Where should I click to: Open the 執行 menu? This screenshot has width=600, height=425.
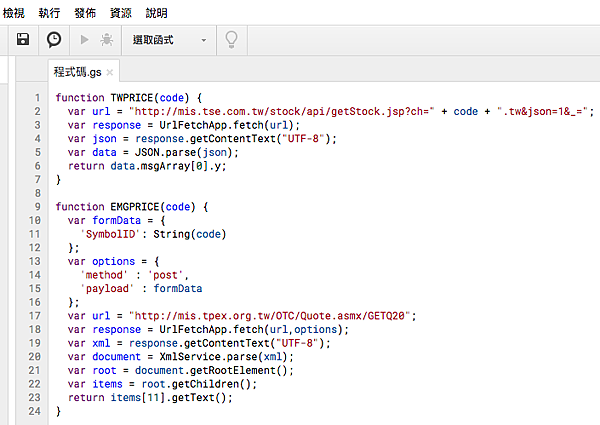49,13
